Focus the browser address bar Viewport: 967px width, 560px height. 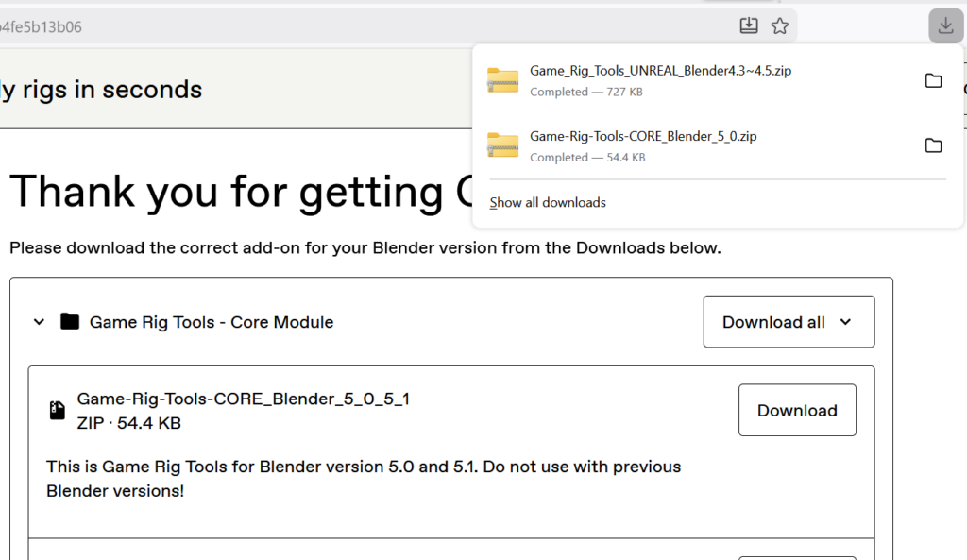coord(378,26)
